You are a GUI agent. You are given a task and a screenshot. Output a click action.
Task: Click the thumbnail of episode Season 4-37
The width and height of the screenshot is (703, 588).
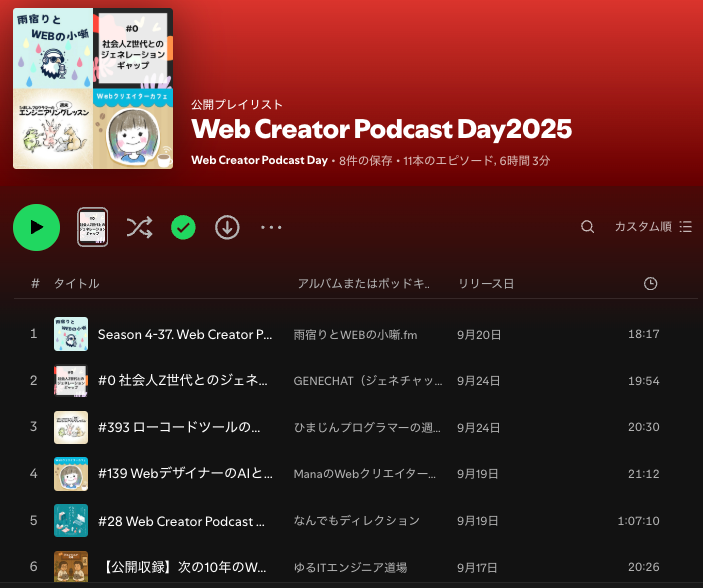tap(71, 334)
